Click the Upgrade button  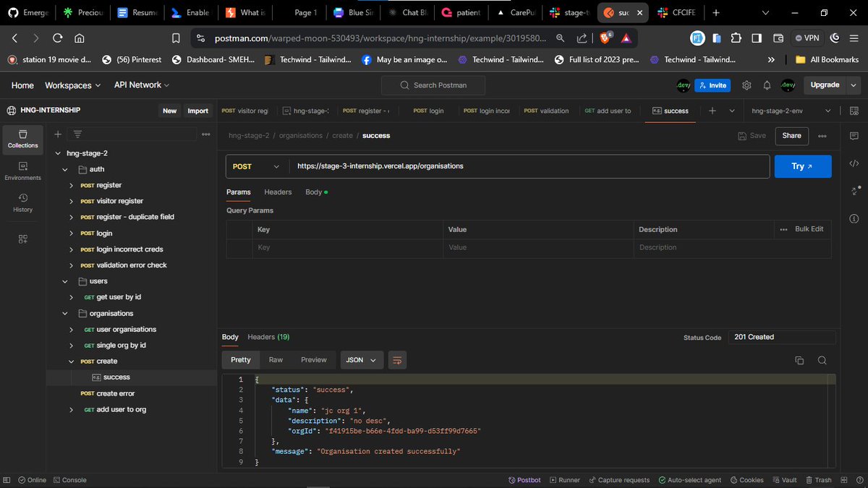pyautogui.click(x=825, y=85)
